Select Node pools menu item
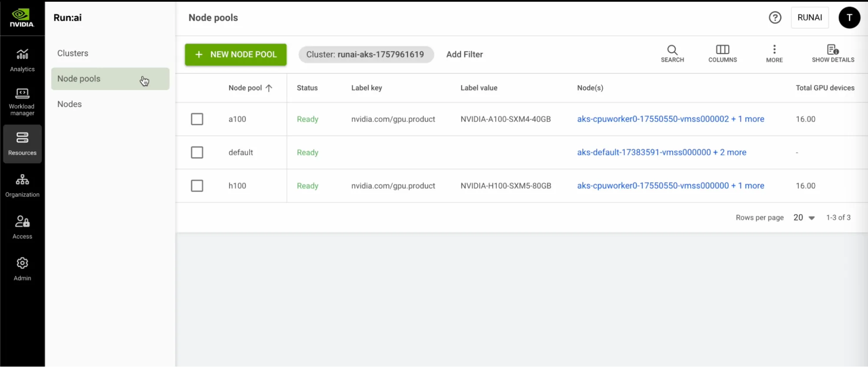Image resolution: width=868 pixels, height=367 pixels. (110, 79)
